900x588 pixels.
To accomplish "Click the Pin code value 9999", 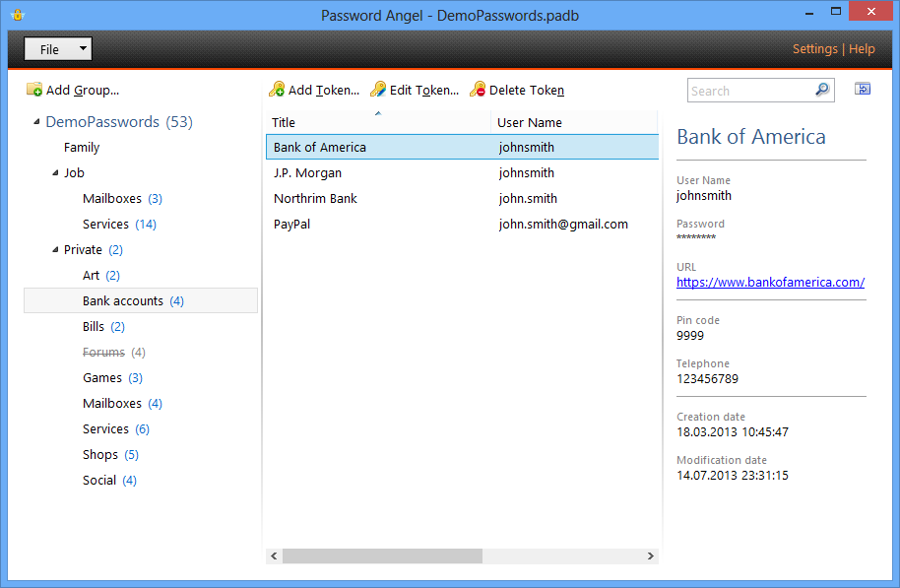I will (690, 335).
